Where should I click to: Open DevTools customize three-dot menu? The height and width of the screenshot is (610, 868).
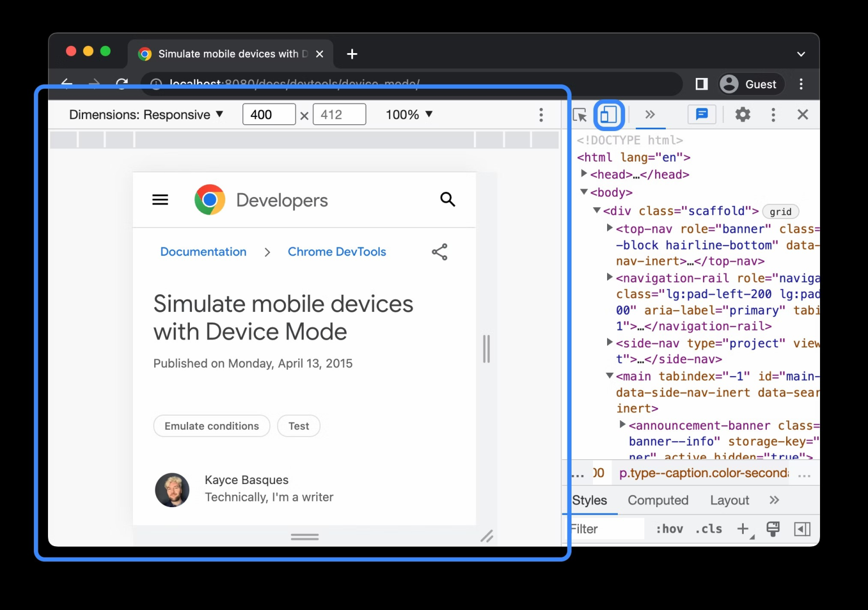(773, 115)
